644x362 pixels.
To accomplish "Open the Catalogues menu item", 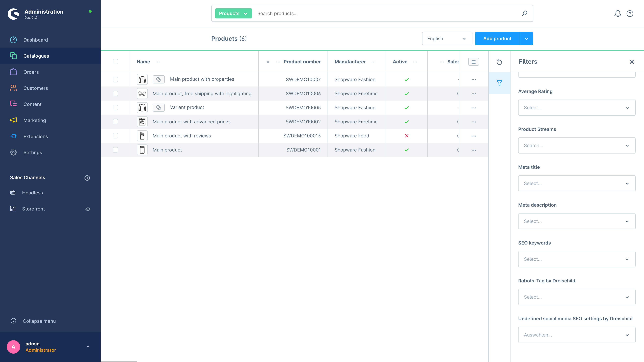I will click(x=36, y=56).
